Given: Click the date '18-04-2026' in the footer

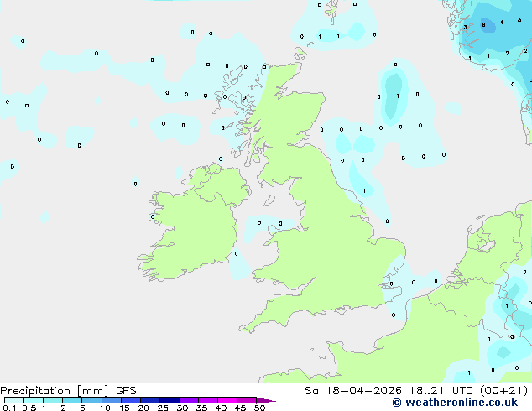Looking at the screenshot, I should click(x=363, y=391).
